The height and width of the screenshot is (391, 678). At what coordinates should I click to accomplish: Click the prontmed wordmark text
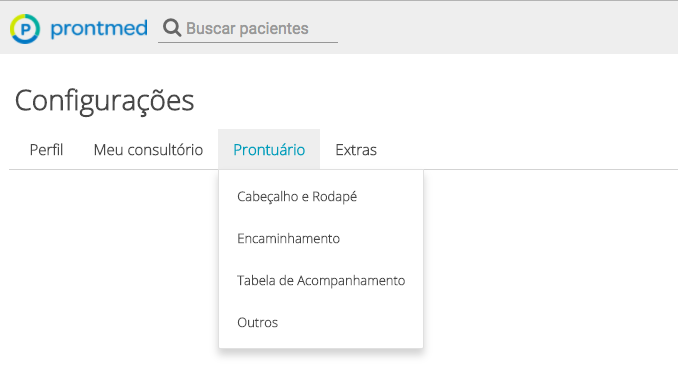pos(99,29)
